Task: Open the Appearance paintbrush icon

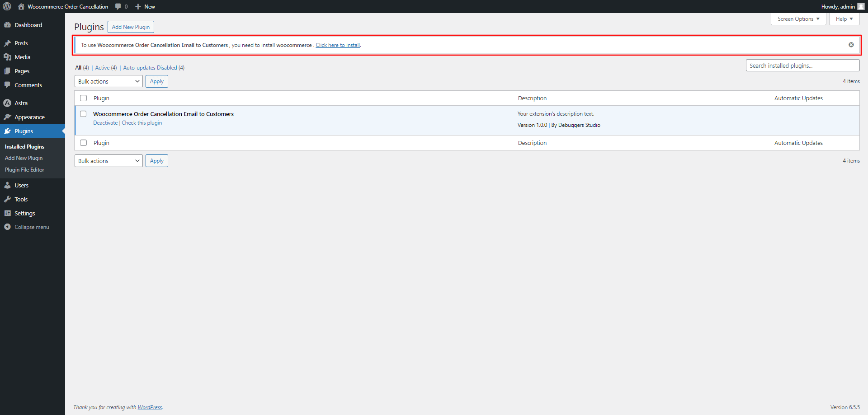Action: coord(7,117)
